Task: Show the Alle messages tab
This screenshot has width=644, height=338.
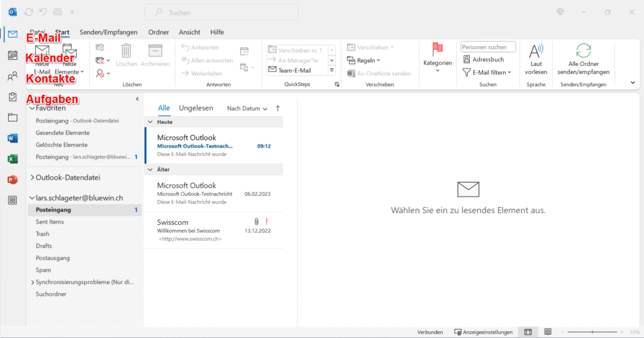Action: click(x=164, y=108)
